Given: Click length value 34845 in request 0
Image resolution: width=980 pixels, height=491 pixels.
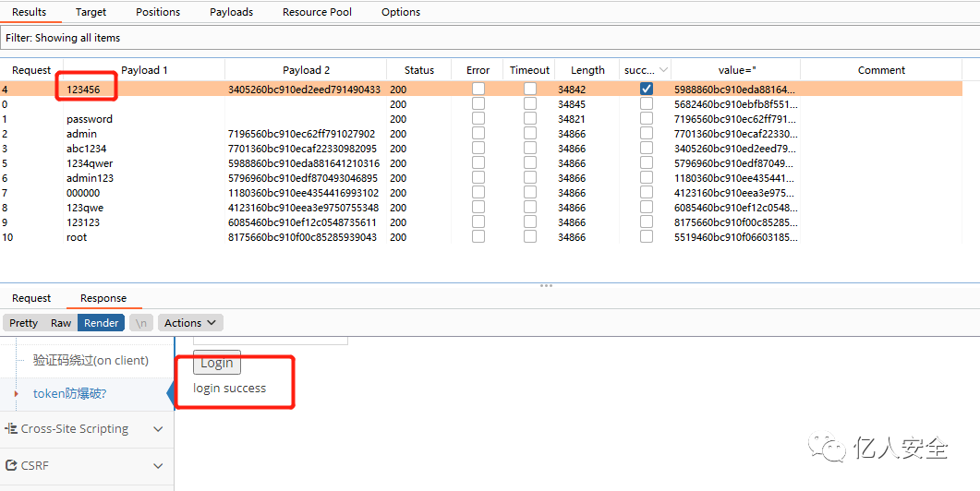Looking at the screenshot, I should pyautogui.click(x=572, y=104).
